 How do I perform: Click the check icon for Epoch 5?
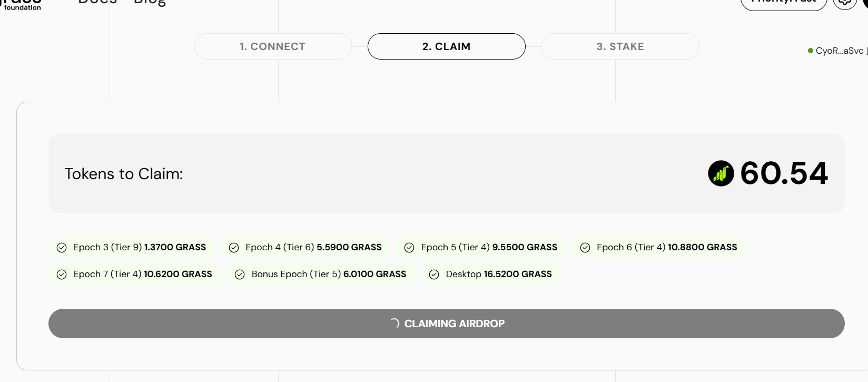point(409,248)
